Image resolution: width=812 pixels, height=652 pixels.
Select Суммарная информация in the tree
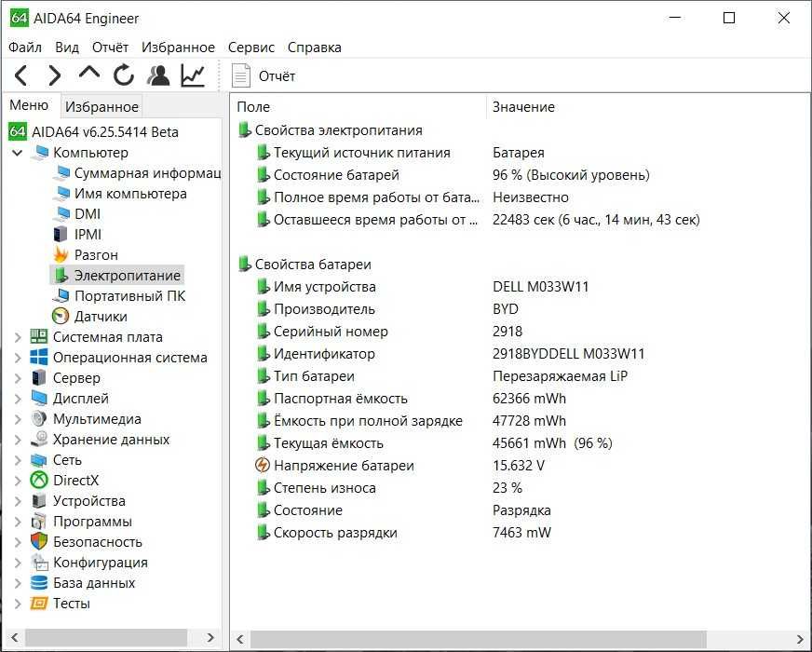coord(147,173)
